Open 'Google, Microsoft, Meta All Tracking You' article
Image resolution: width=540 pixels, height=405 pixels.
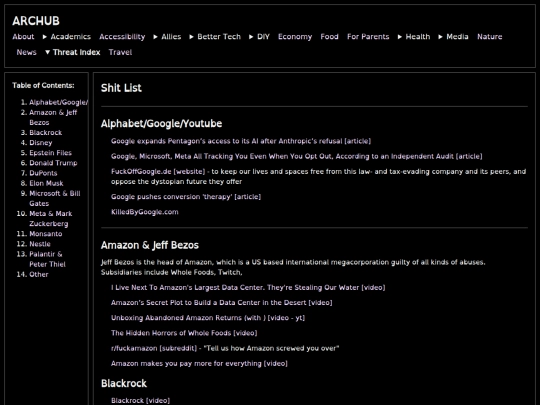point(297,156)
